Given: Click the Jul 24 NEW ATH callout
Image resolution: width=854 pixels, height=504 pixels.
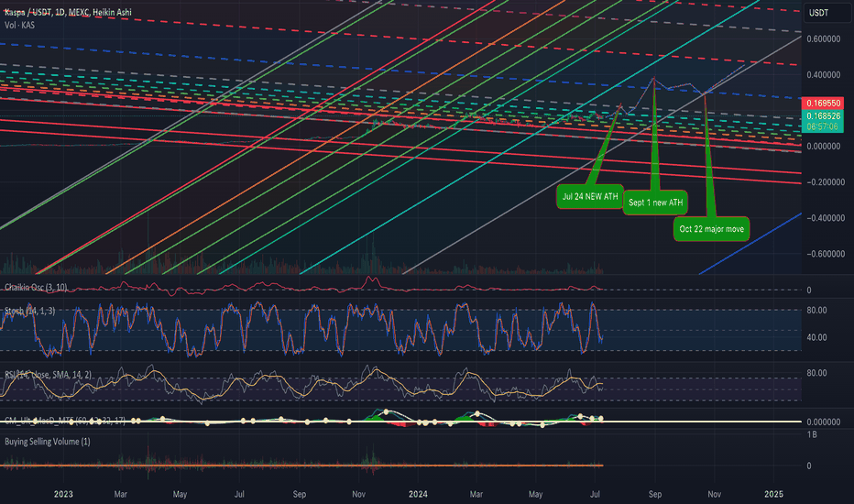Looking at the screenshot, I should click(590, 196).
